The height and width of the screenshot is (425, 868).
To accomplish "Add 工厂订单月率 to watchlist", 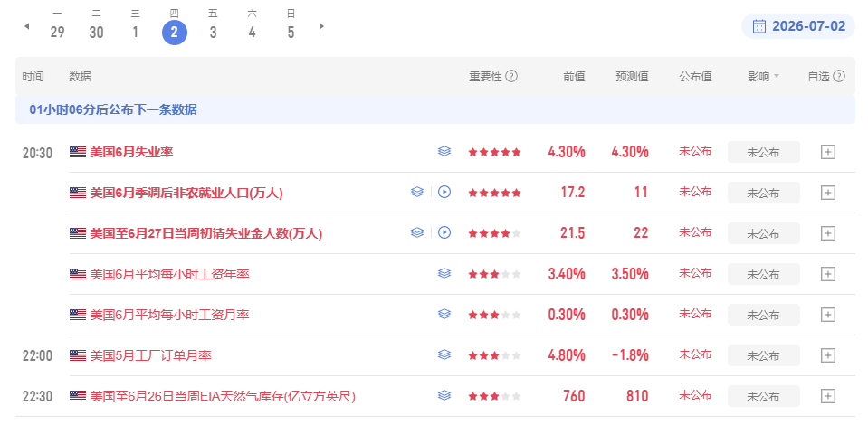I will 827,355.
